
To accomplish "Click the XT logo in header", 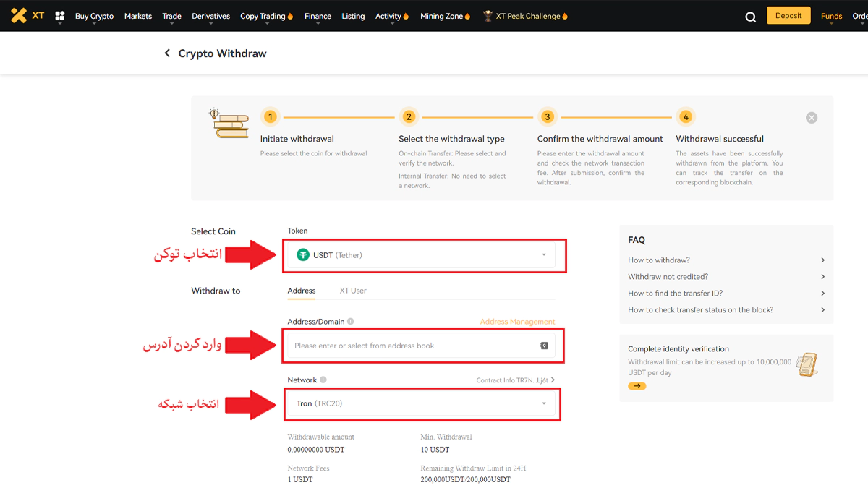I will [27, 15].
